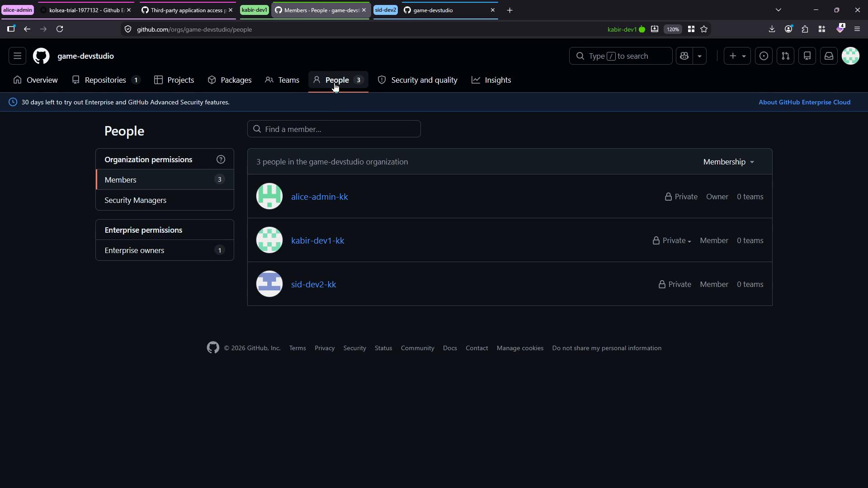Open the browser extensions icon
868x488 pixels.
pos(805,29)
